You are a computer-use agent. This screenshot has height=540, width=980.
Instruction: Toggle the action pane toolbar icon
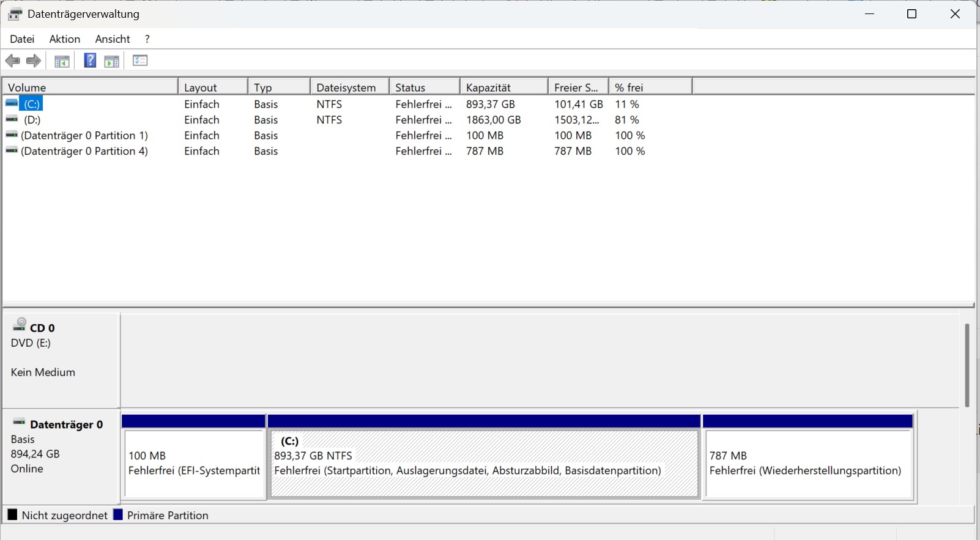(x=111, y=61)
